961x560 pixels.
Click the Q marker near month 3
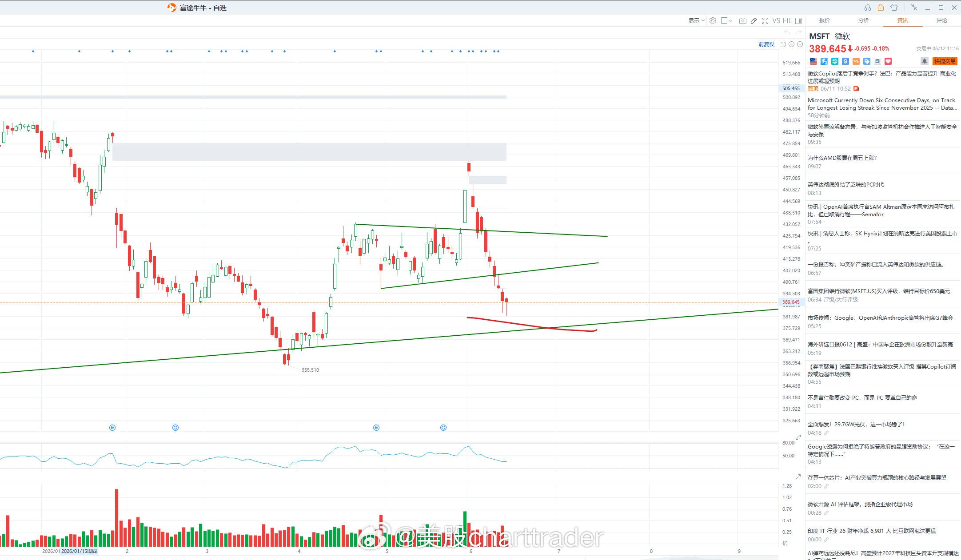point(175,428)
